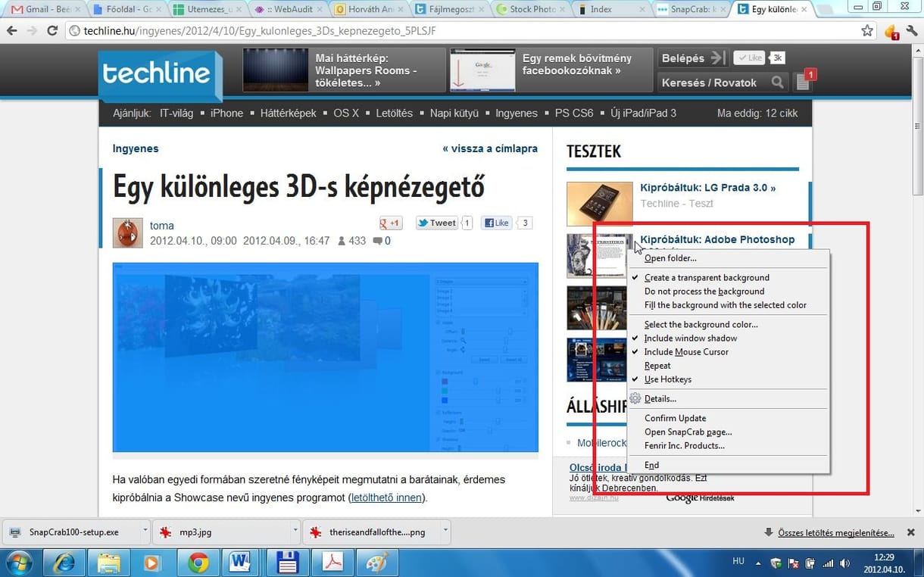The height and width of the screenshot is (577, 924).
Task: Click the Mai háttérkép Wallpapers Rooms teaser
Action: pos(345,70)
